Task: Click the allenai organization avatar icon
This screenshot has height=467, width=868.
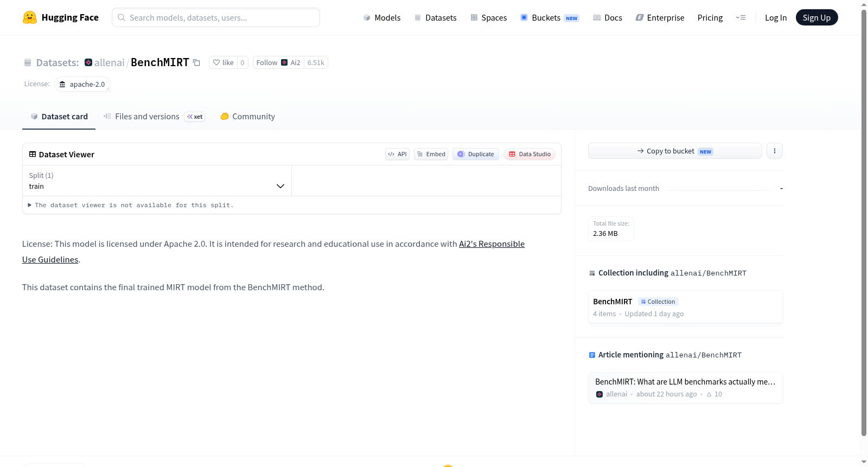Action: click(x=88, y=62)
